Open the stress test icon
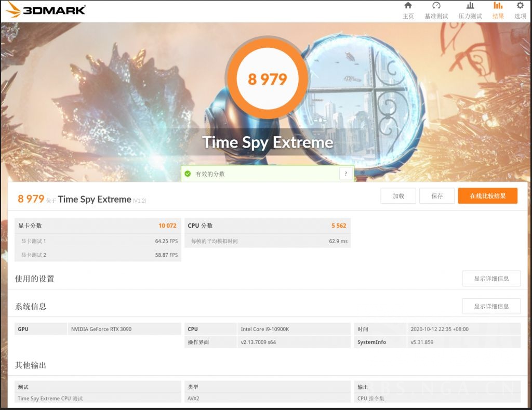The image size is (532, 410). 470,5
